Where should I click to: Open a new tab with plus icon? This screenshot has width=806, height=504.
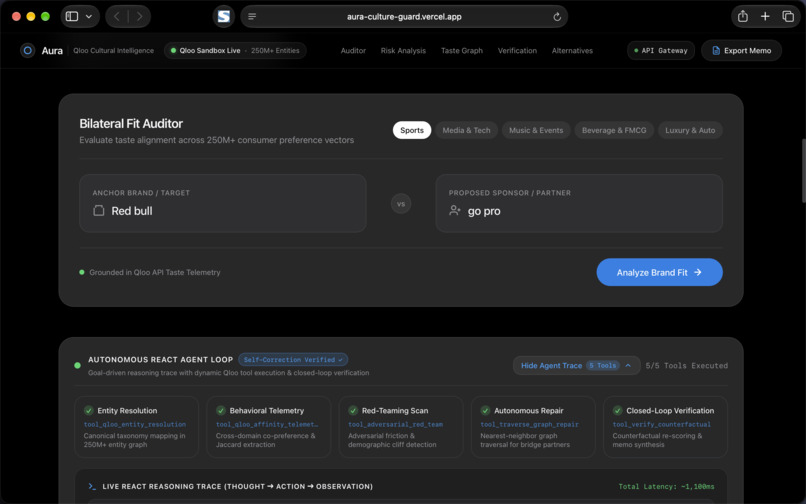(765, 16)
